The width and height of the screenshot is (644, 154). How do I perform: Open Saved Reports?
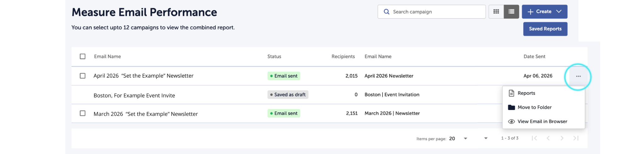tap(545, 29)
